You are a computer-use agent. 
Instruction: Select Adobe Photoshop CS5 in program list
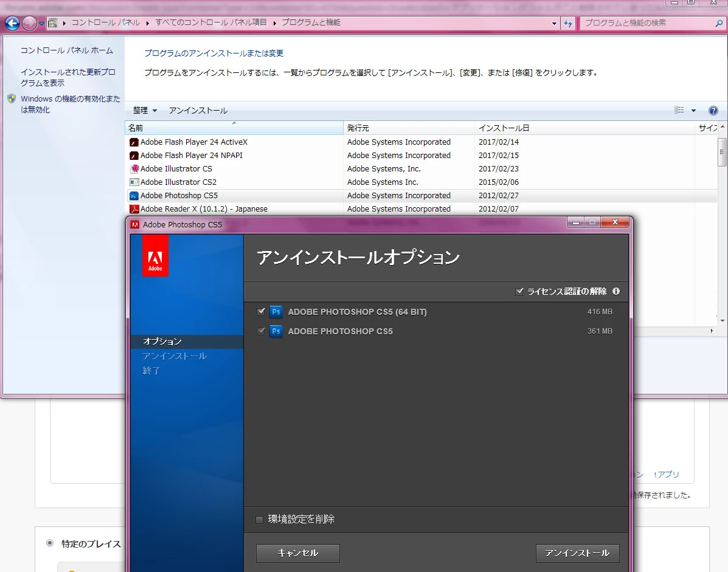(421, 196)
